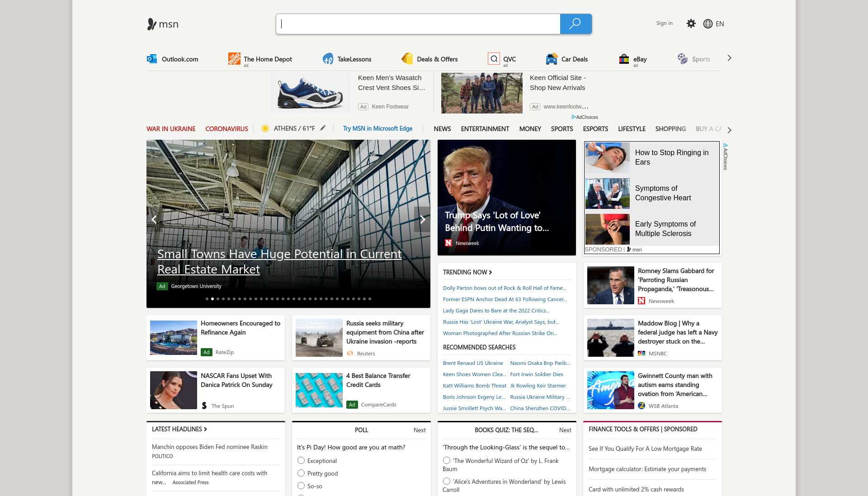Image resolution: width=868 pixels, height=496 pixels.
Task: Click the TakeLessons icon
Action: (x=328, y=59)
